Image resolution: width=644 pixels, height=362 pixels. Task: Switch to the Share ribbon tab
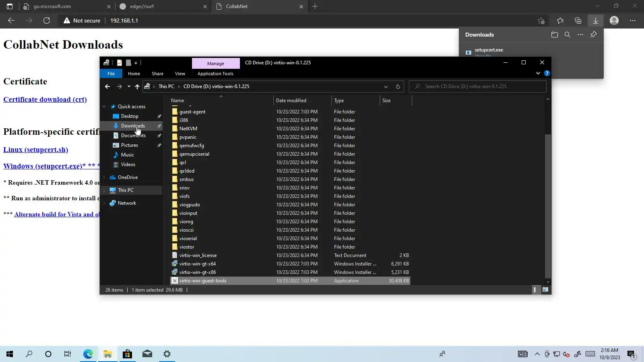pos(157,74)
